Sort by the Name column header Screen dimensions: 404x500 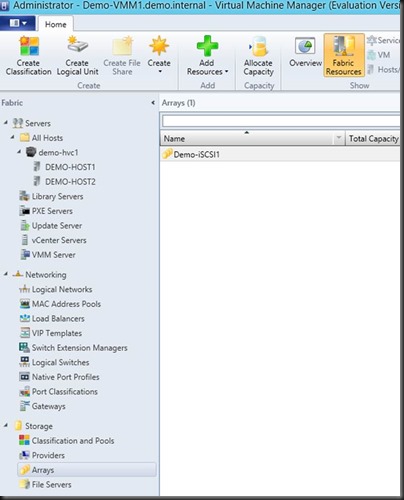[247, 138]
